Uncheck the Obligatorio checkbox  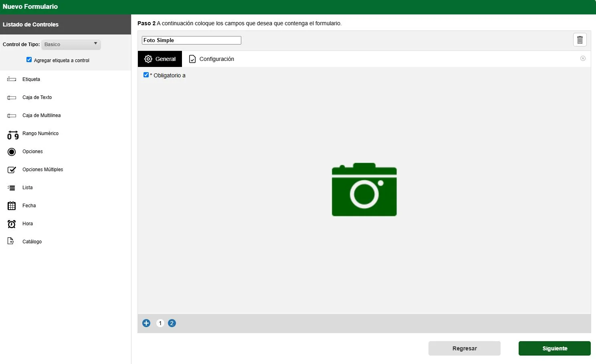tap(146, 75)
